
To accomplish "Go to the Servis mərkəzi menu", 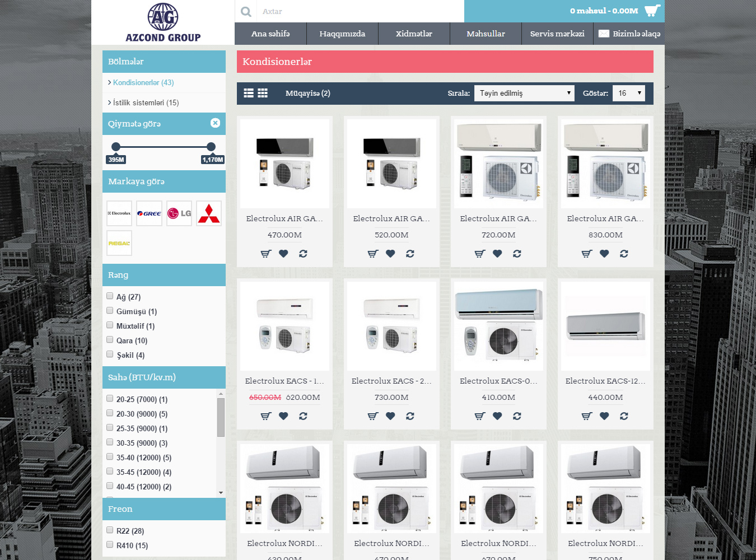I will pyautogui.click(x=557, y=34).
